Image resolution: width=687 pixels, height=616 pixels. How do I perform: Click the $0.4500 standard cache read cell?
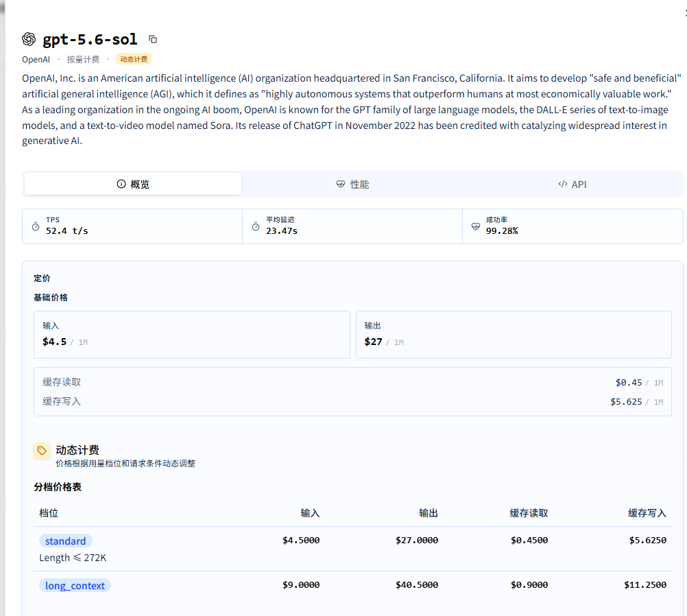(x=529, y=541)
